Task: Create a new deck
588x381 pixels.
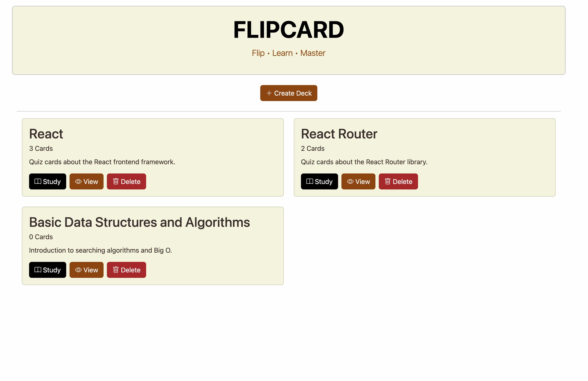Action: [288, 93]
